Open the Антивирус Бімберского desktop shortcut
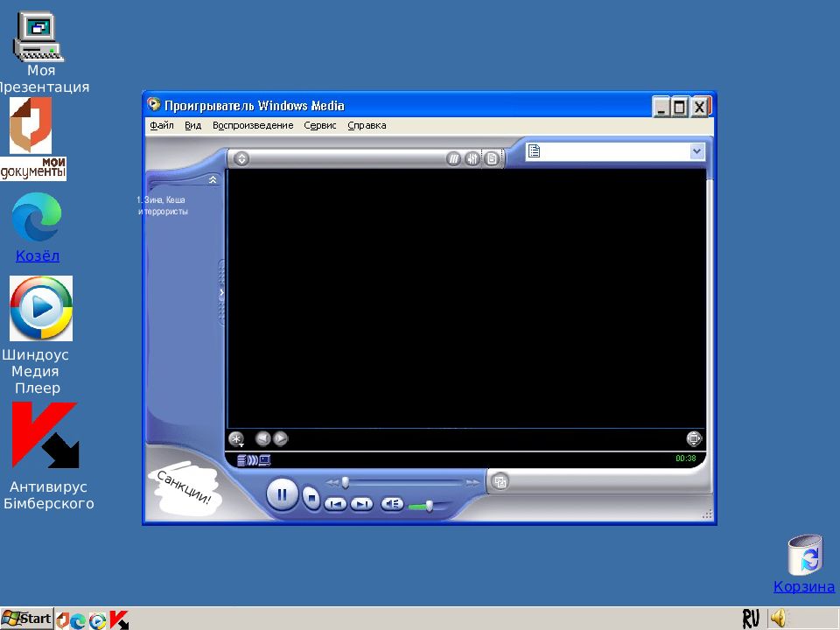 [46, 455]
